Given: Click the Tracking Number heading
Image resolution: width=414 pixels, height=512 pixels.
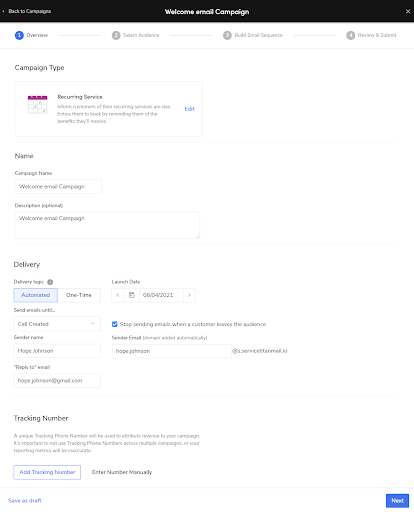Looking at the screenshot, I should coord(41,418).
